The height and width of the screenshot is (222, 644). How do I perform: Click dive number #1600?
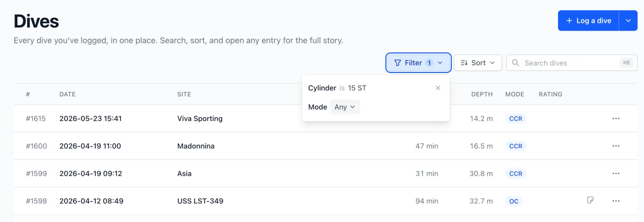click(x=36, y=146)
